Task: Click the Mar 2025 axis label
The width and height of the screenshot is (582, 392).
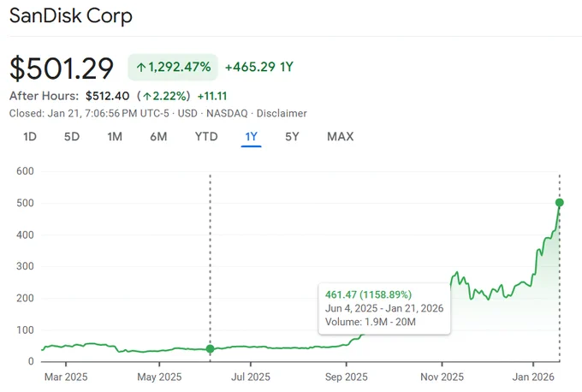Action: coord(66,377)
